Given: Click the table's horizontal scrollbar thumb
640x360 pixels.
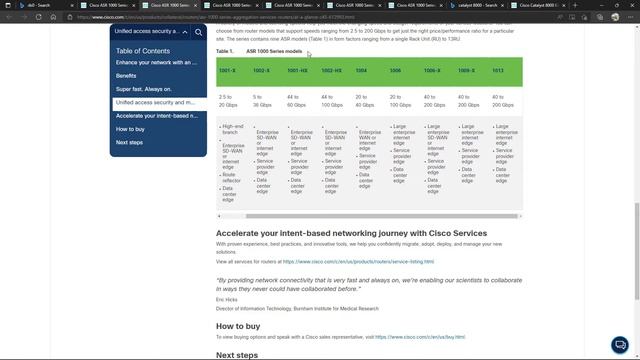Looking at the screenshot, I should click(x=382, y=216).
